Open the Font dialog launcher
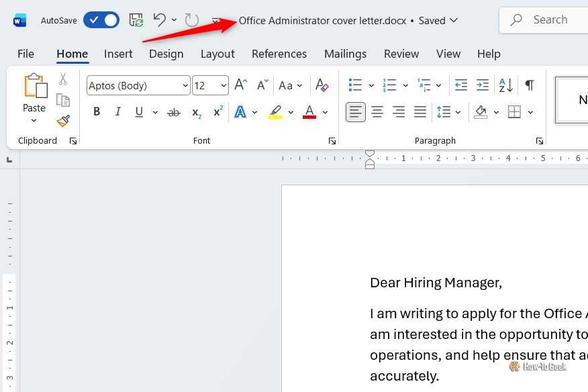This screenshot has height=392, width=588. 332,141
